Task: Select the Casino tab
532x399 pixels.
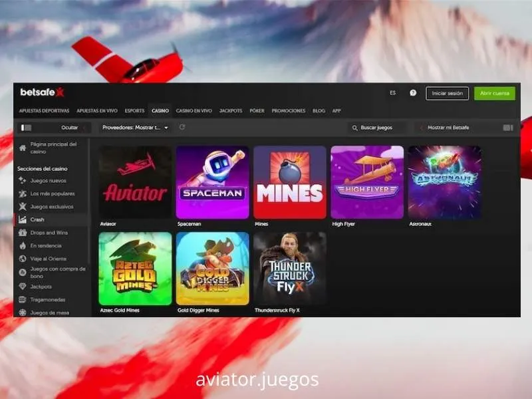Action: point(160,110)
